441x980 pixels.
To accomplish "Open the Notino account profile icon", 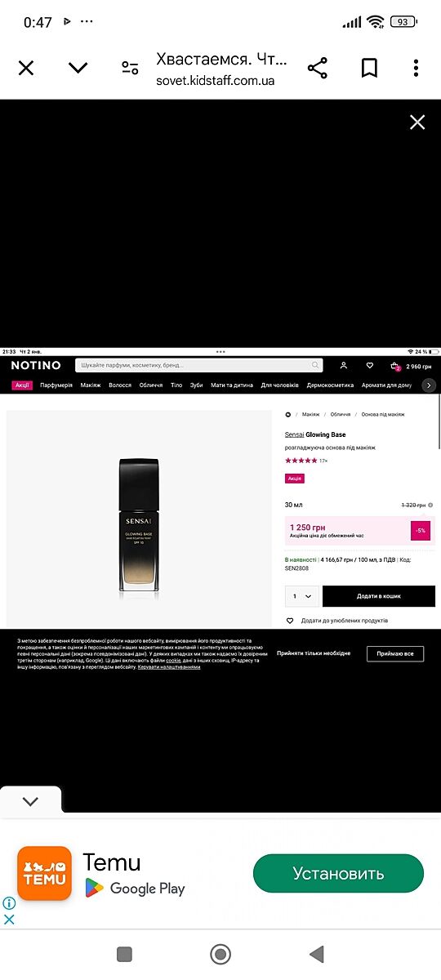I will click(344, 366).
